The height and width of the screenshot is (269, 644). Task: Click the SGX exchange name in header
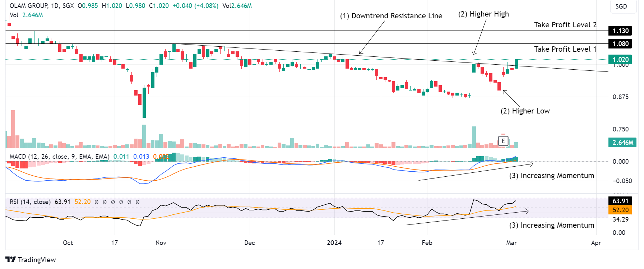(68, 6)
